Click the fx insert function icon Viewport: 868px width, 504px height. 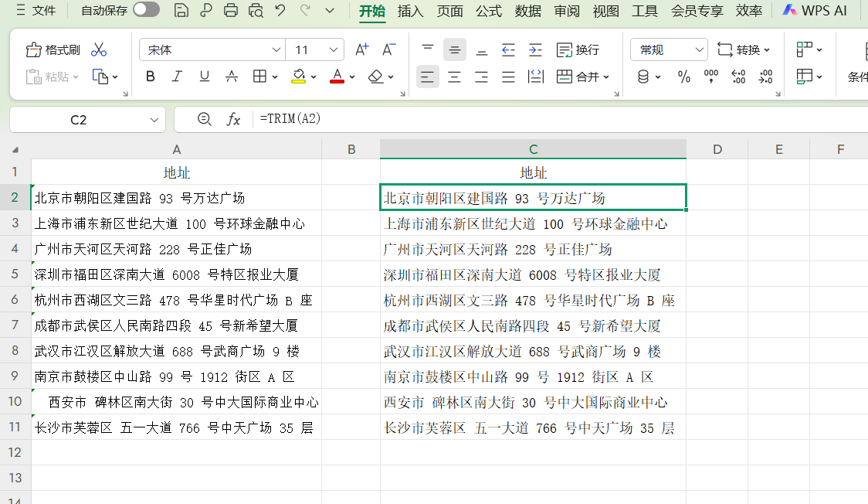[233, 119]
